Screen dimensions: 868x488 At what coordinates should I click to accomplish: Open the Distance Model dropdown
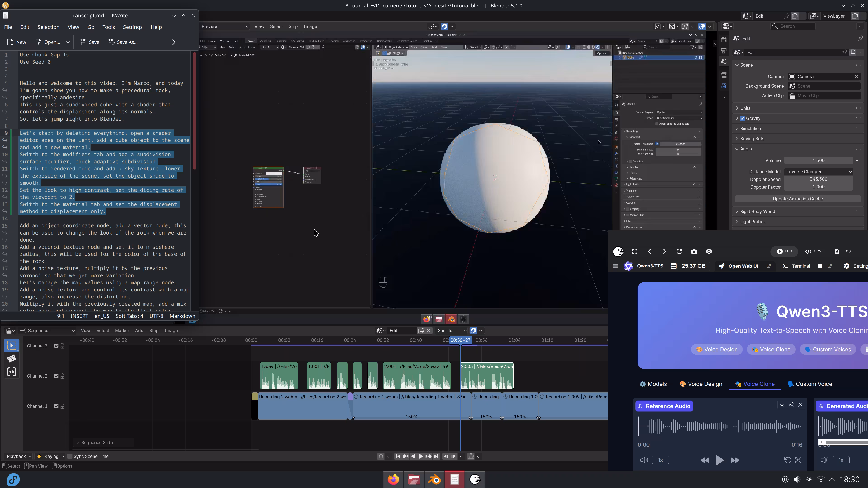tap(818, 172)
